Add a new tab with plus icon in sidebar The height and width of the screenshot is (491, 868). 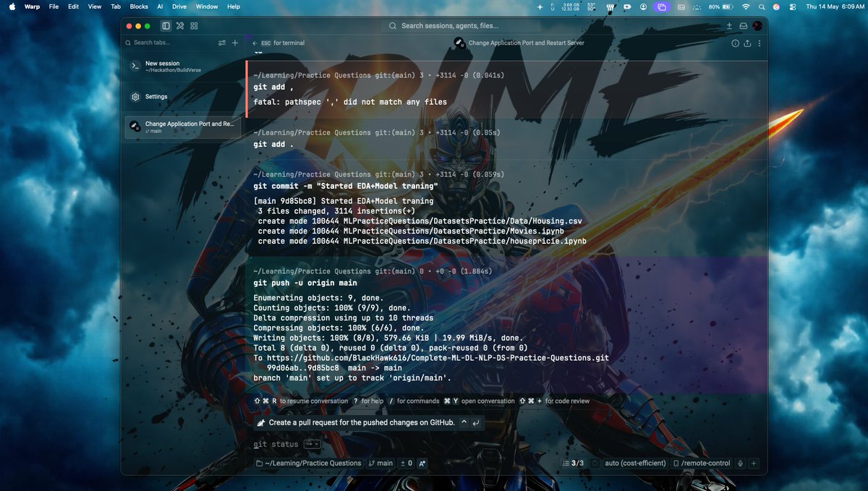(234, 43)
